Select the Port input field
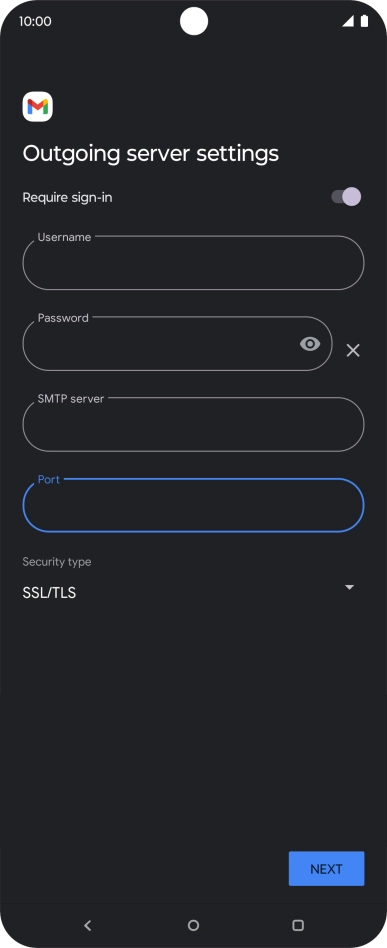 coord(194,505)
